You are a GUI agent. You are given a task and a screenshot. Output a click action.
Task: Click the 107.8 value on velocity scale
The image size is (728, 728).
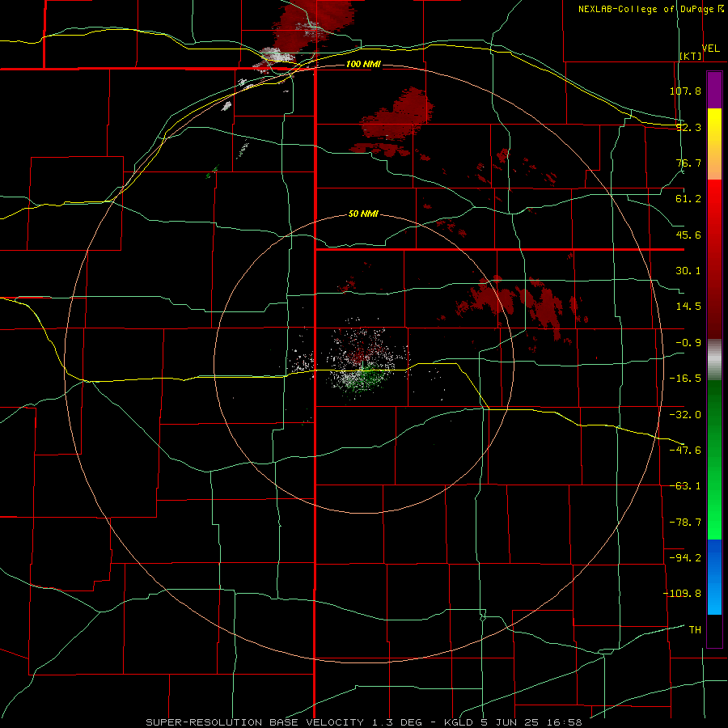(685, 91)
